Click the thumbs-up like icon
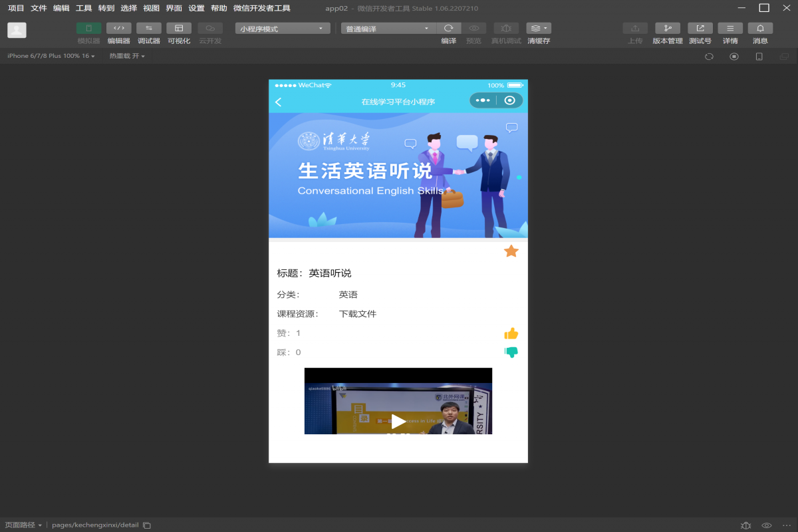798x532 pixels. pyautogui.click(x=511, y=333)
